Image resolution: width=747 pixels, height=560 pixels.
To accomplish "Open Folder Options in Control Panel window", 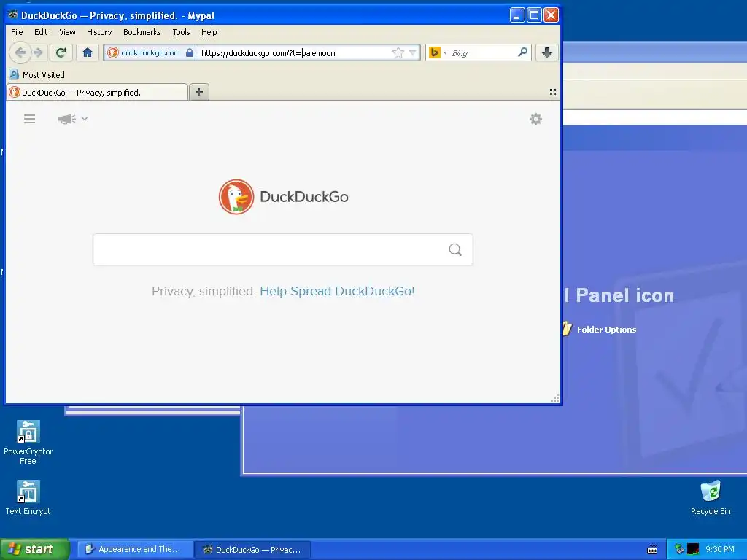I will click(606, 330).
